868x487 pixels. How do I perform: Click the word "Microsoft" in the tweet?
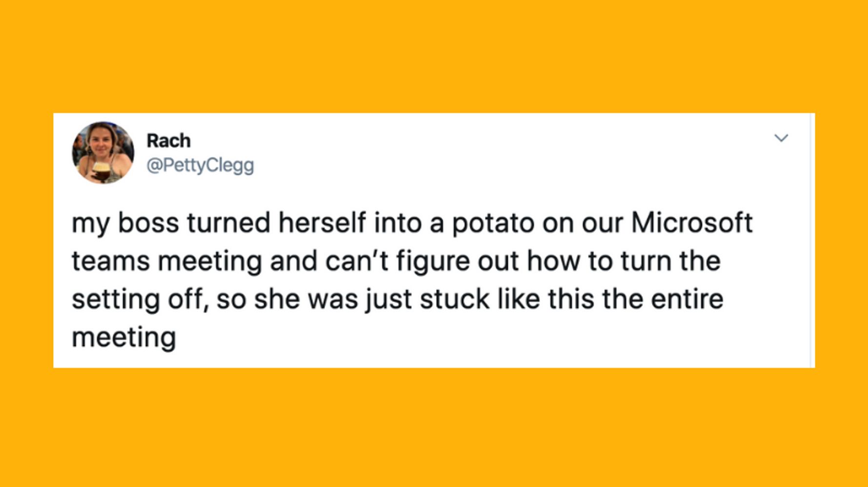[692, 223]
